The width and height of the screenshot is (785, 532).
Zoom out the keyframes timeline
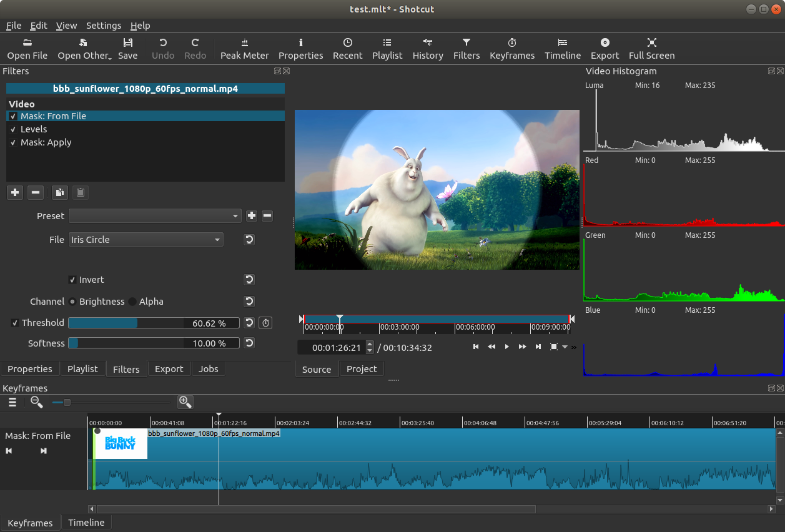[x=37, y=401]
